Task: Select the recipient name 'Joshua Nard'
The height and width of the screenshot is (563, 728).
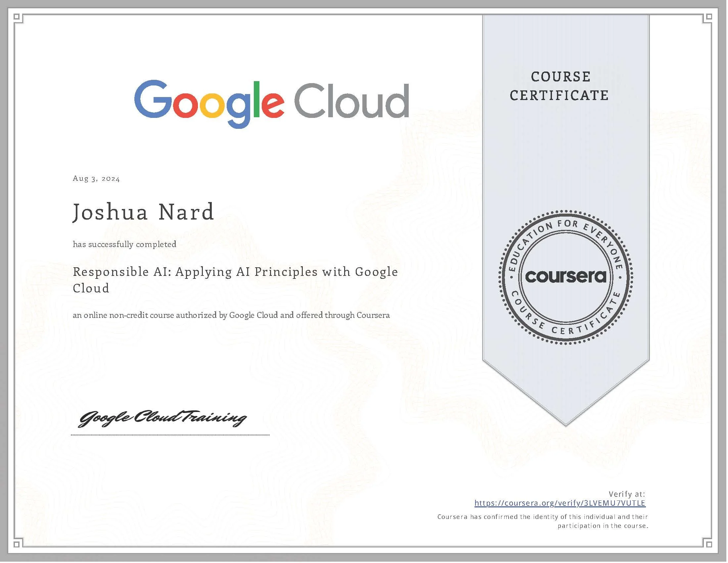Action: [143, 212]
